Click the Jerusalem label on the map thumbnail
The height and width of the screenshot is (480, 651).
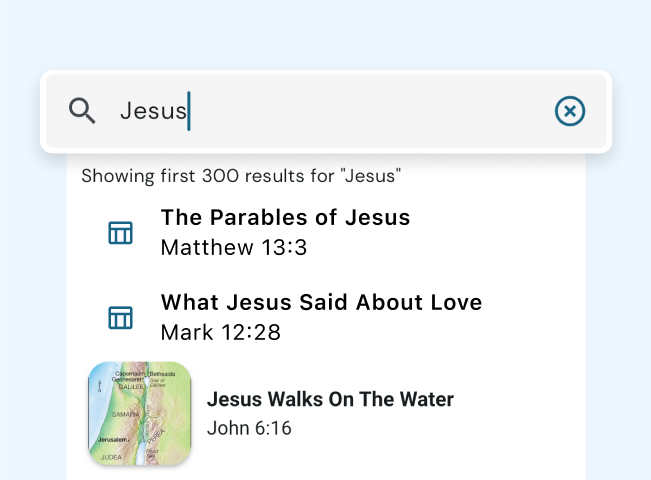pyautogui.click(x=113, y=440)
